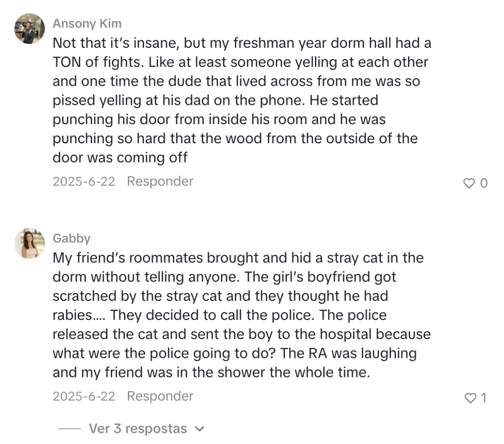
Task: Click the like count 1 on Gabby's comment
Action: click(483, 398)
